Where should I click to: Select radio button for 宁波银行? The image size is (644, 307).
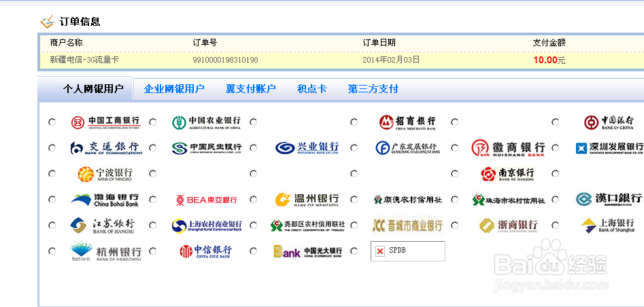pyautogui.click(x=52, y=174)
